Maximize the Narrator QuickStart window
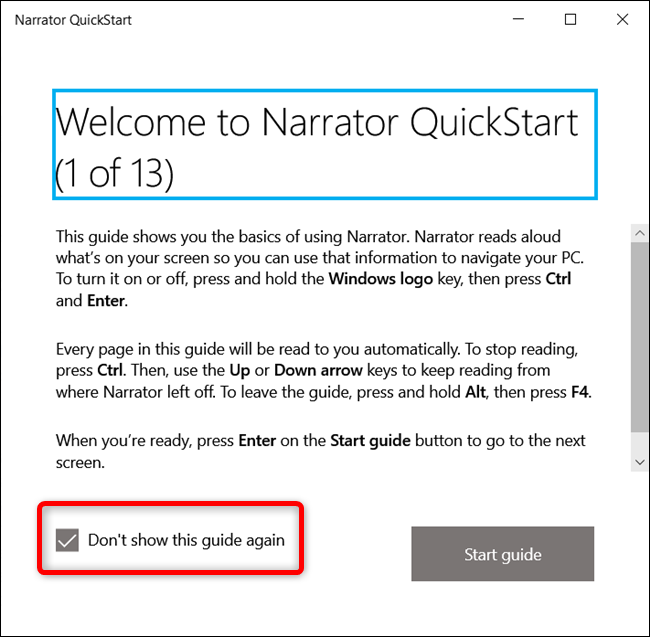The image size is (650, 637). coord(570,19)
